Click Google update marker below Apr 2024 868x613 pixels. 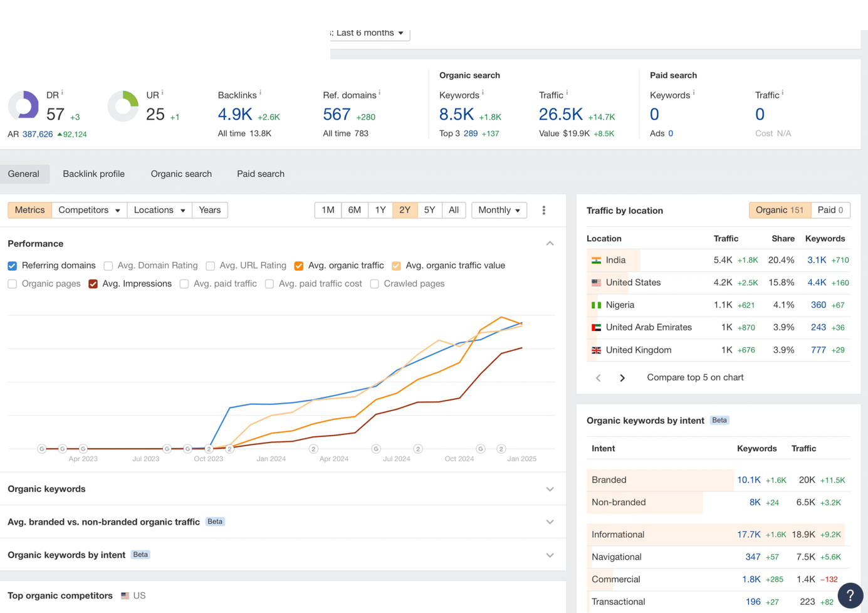313,449
